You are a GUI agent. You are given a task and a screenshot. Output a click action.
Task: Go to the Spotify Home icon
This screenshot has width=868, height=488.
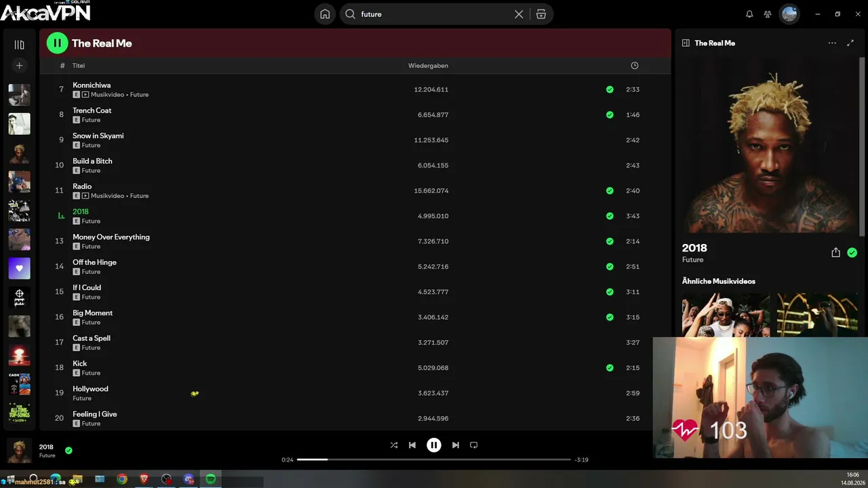[325, 14]
